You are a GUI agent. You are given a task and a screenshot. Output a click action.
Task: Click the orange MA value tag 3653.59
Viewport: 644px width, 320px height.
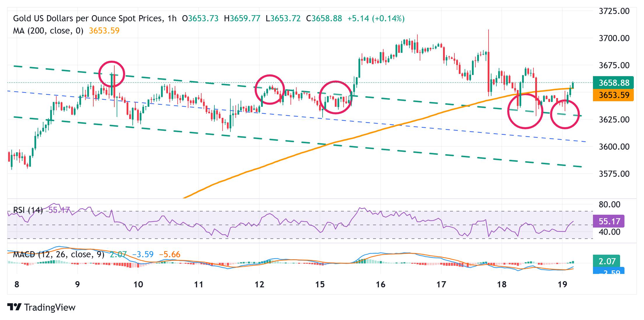pyautogui.click(x=613, y=95)
